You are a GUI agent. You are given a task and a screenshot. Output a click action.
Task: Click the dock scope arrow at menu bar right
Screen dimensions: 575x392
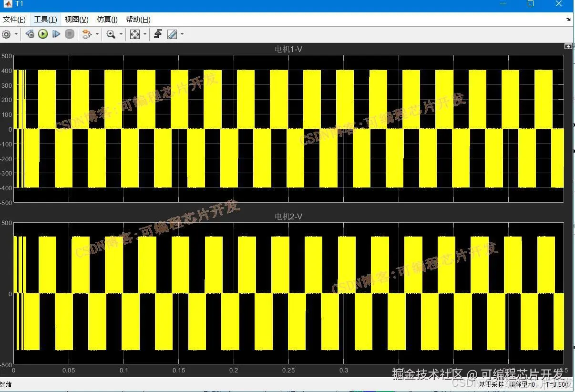pyautogui.click(x=568, y=20)
